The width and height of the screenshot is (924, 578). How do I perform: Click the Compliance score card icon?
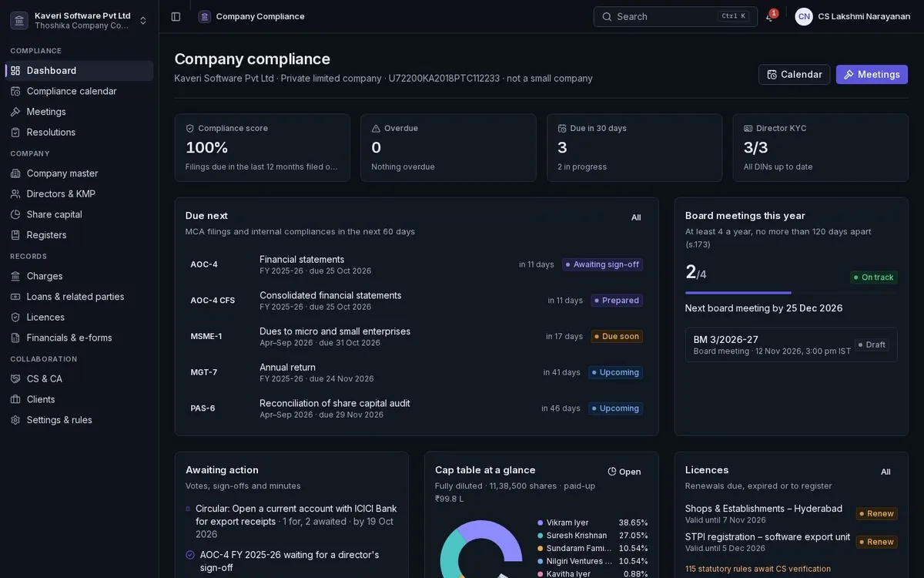click(190, 129)
